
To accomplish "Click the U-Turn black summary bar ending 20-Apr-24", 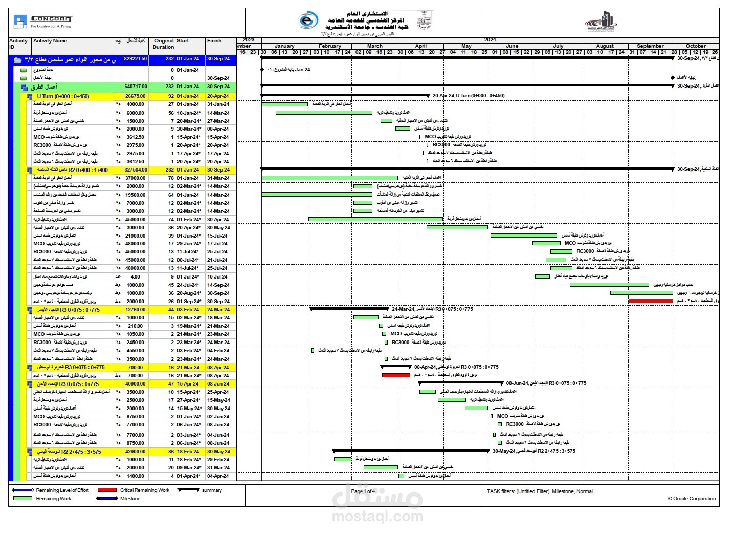I will [x=345, y=95].
